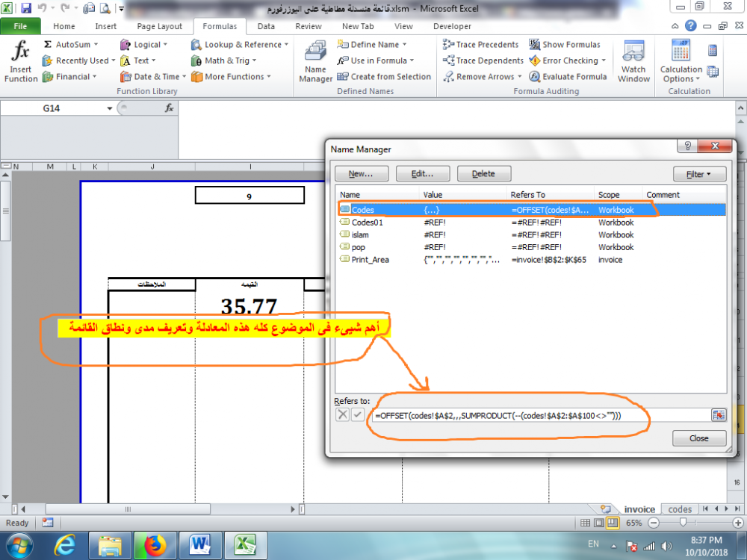Viewport: 747px width, 560px height.
Task: Open More Functions menu
Action: (231, 77)
